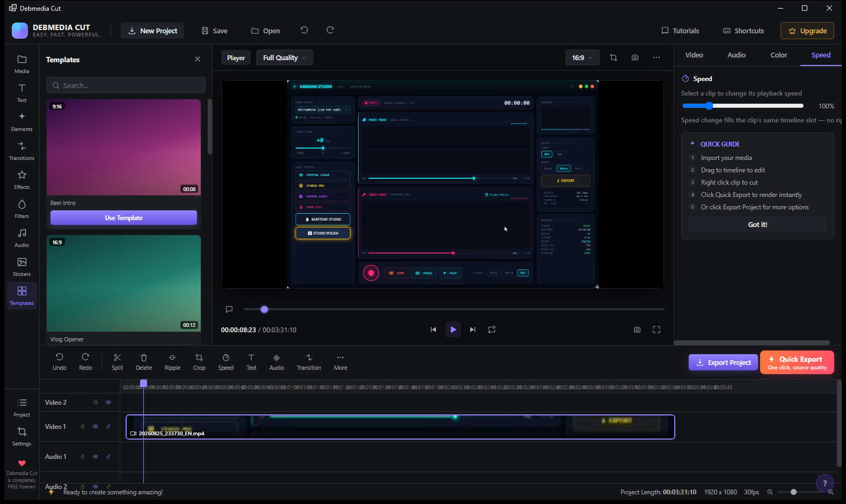This screenshot has height=504, width=846.
Task: Open the Transitions sidebar panel
Action: 22,151
